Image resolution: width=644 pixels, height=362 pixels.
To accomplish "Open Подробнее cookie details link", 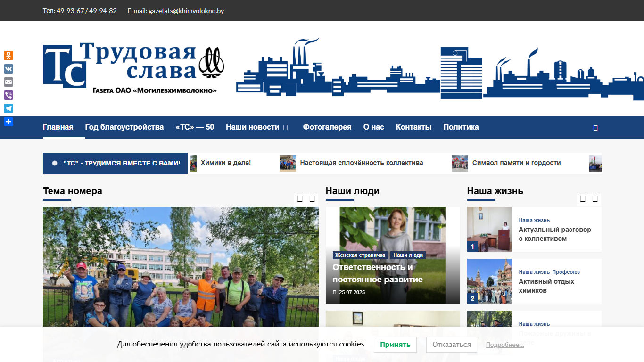I will point(505,345).
